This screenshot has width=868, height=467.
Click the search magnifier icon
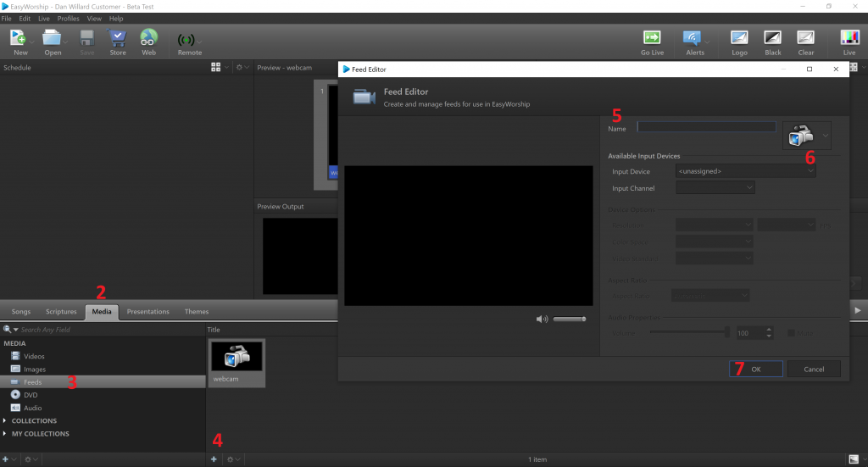pos(7,329)
